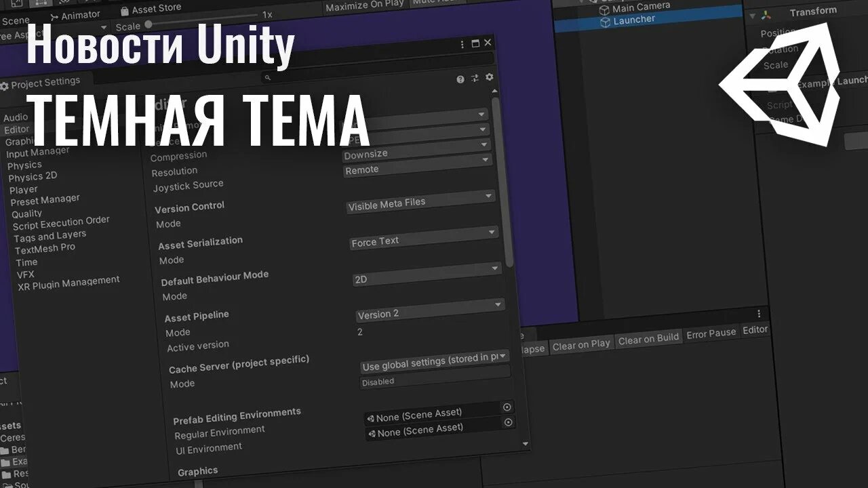The image size is (868, 488).
Task: Click the scroll-down arrow in Project Settings
Action: pyautogui.click(x=525, y=443)
